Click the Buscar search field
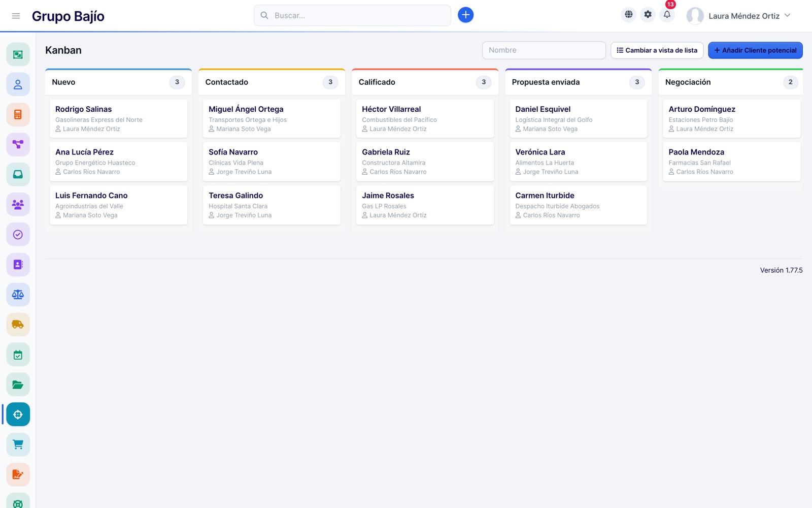The height and width of the screenshot is (508, 812). pyautogui.click(x=352, y=15)
